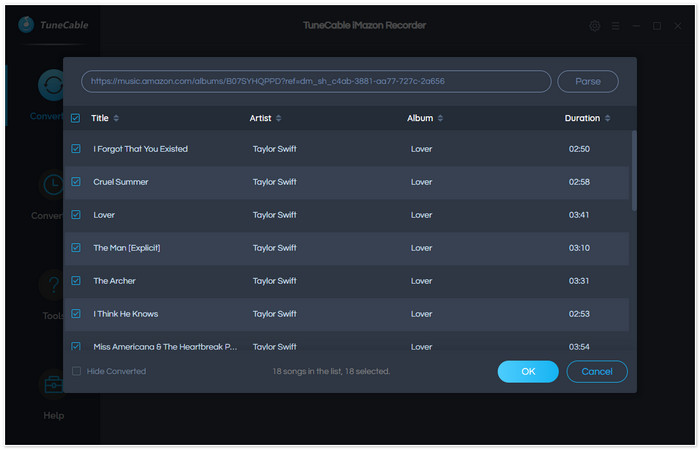Uncheck The Man [Explicit] checkbox
The image size is (700, 450).
click(x=75, y=248)
